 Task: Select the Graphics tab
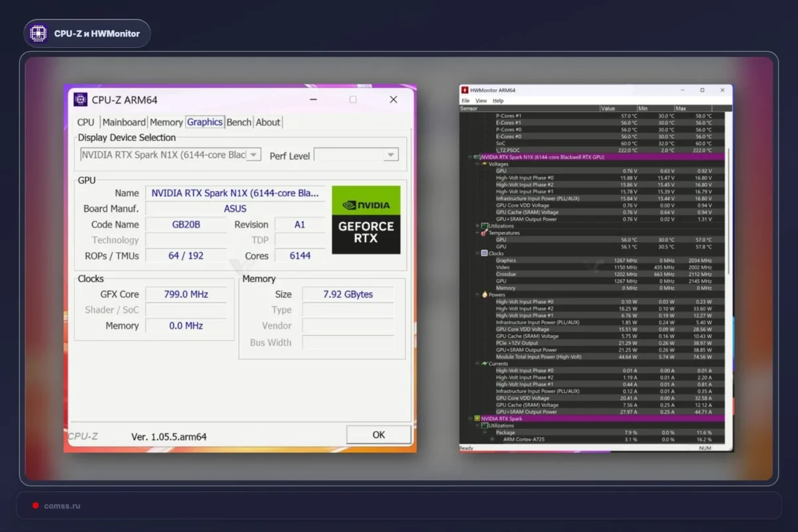point(205,122)
